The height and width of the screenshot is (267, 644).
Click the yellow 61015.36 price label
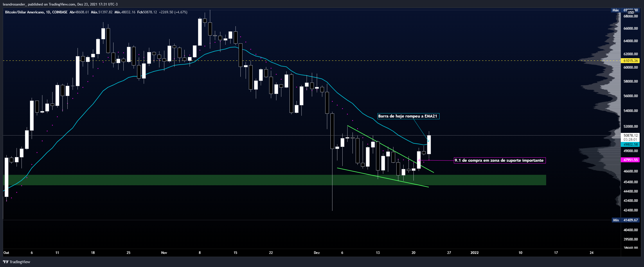coord(630,61)
